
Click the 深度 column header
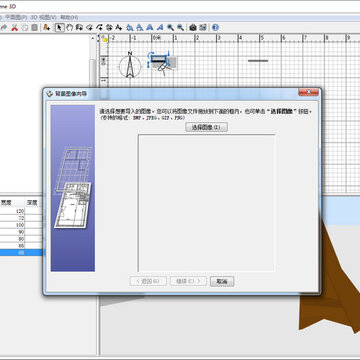(32, 202)
